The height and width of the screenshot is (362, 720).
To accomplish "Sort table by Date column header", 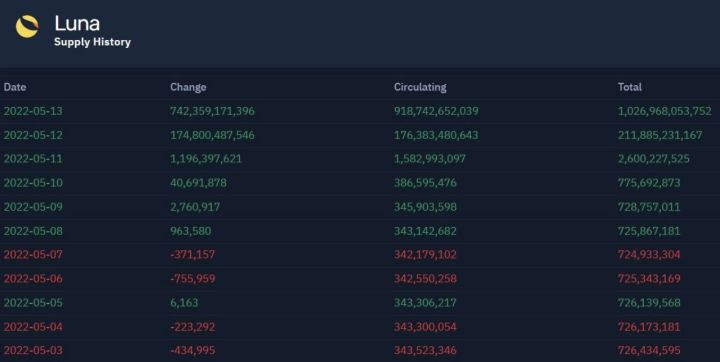I will pyautogui.click(x=15, y=87).
